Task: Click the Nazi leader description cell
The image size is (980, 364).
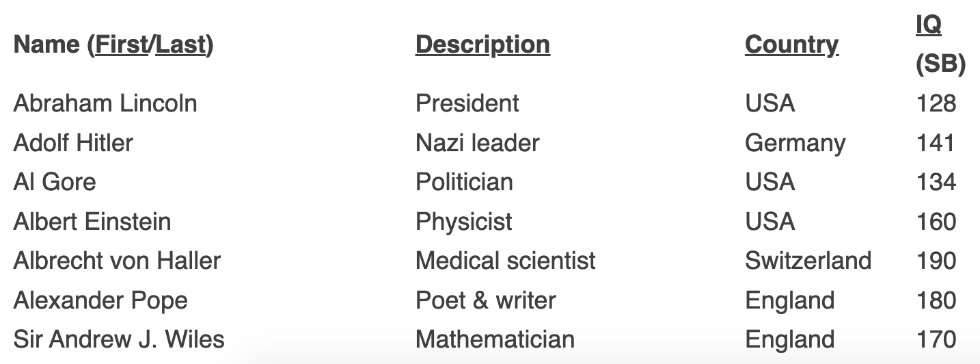Action: click(x=477, y=143)
